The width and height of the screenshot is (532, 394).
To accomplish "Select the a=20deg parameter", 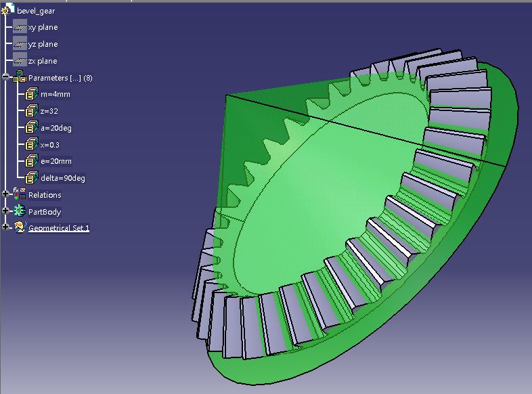I will tap(56, 128).
